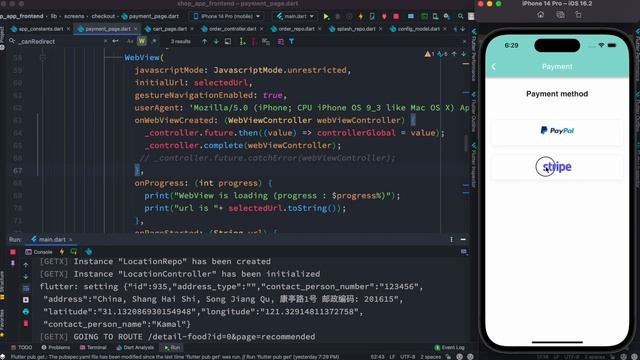The height and width of the screenshot is (360, 640).
Task: Open Flutter DevTools icon in Run panel
Action: (89, 252)
